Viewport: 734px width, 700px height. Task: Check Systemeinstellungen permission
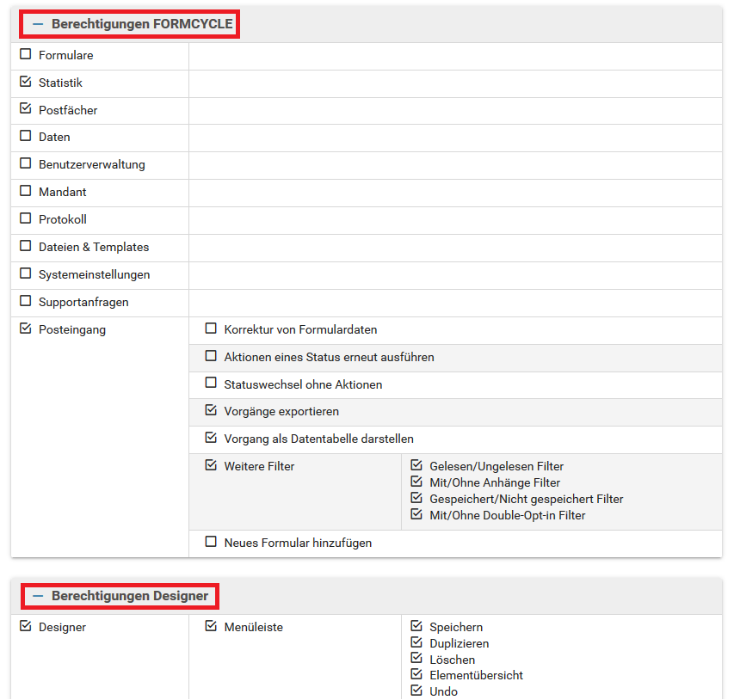point(25,273)
